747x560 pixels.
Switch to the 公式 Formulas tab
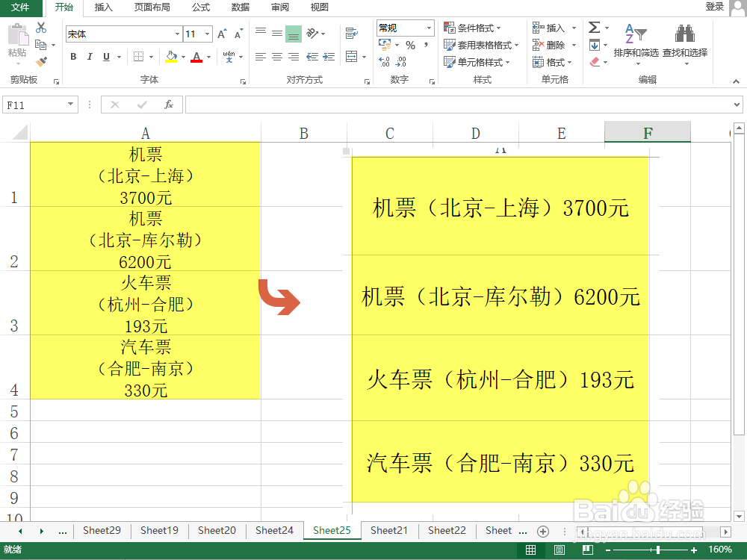point(200,7)
